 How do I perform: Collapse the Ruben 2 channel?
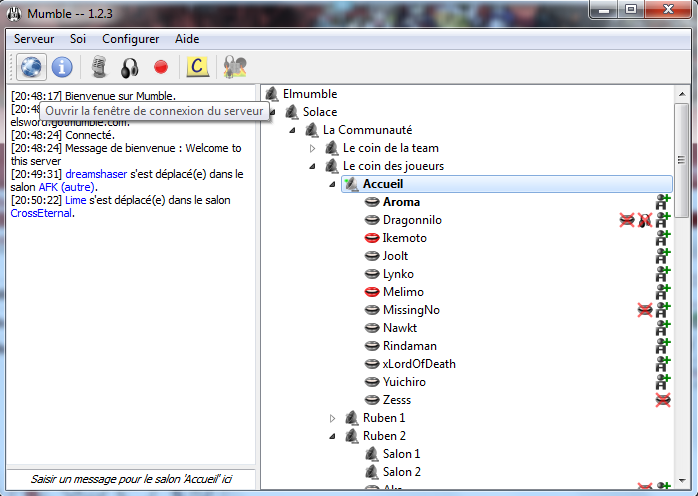pos(333,436)
